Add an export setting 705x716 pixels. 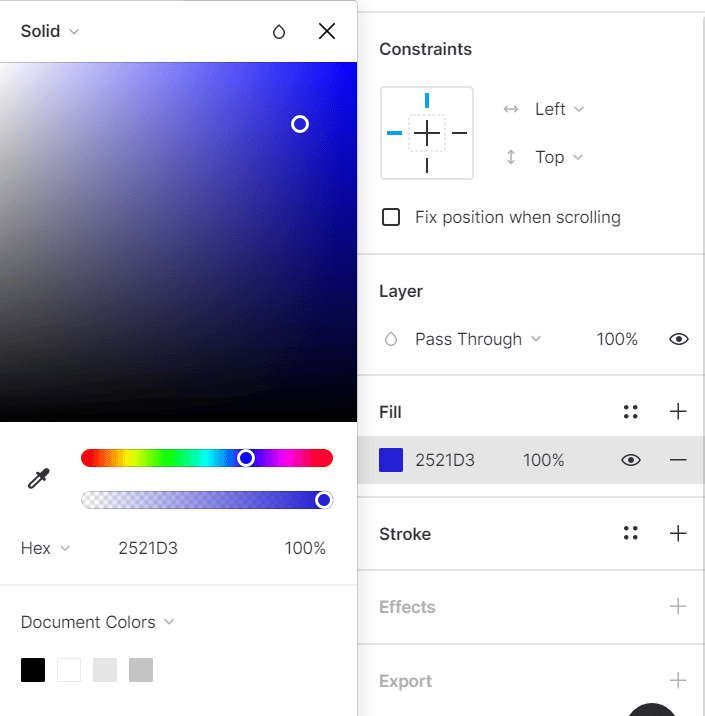pos(678,680)
